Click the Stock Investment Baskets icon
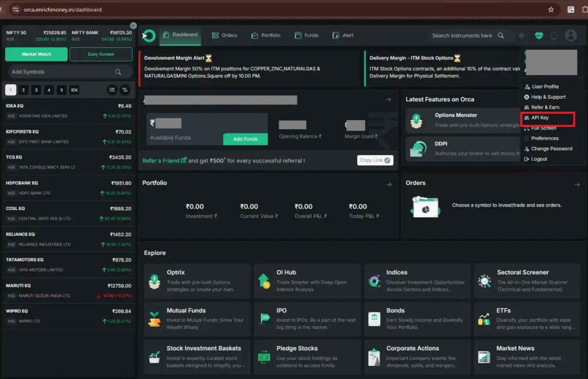 click(154, 357)
